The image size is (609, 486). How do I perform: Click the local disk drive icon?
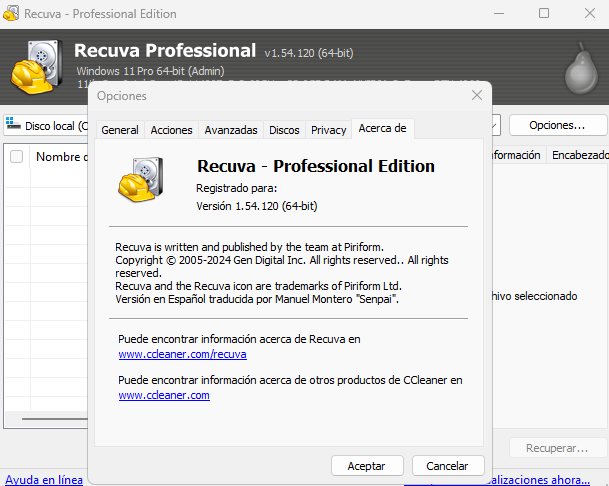(x=13, y=125)
